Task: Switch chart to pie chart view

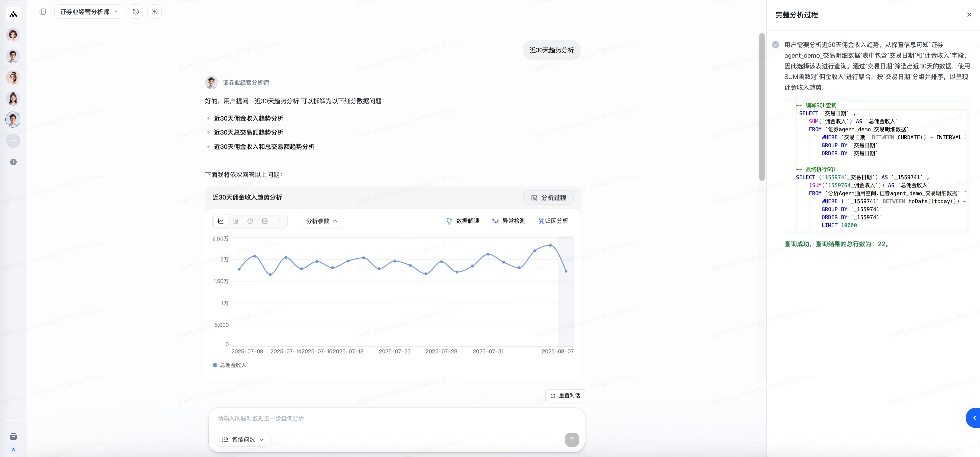Action: pos(250,221)
